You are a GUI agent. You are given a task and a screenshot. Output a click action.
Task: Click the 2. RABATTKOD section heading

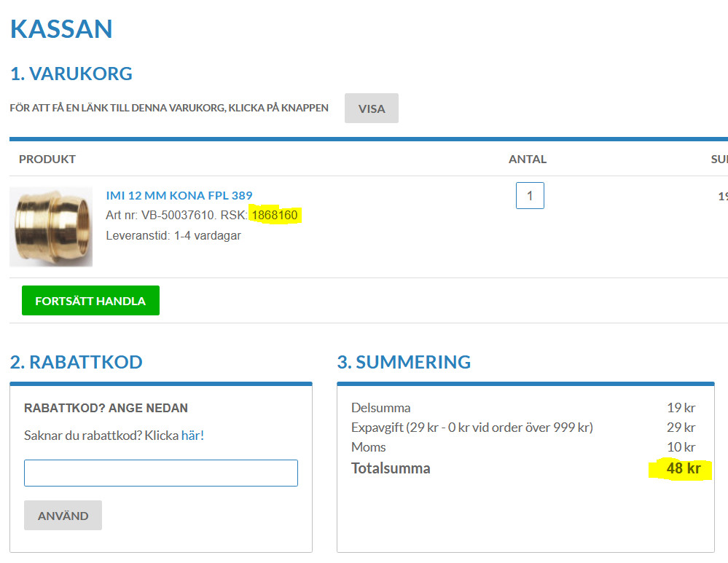77,362
